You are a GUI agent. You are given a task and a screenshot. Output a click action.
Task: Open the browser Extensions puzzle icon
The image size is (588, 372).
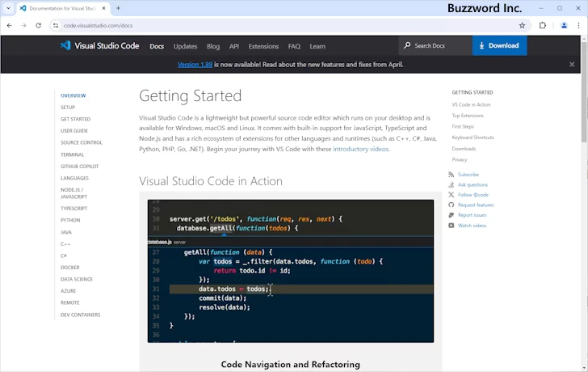(543, 25)
